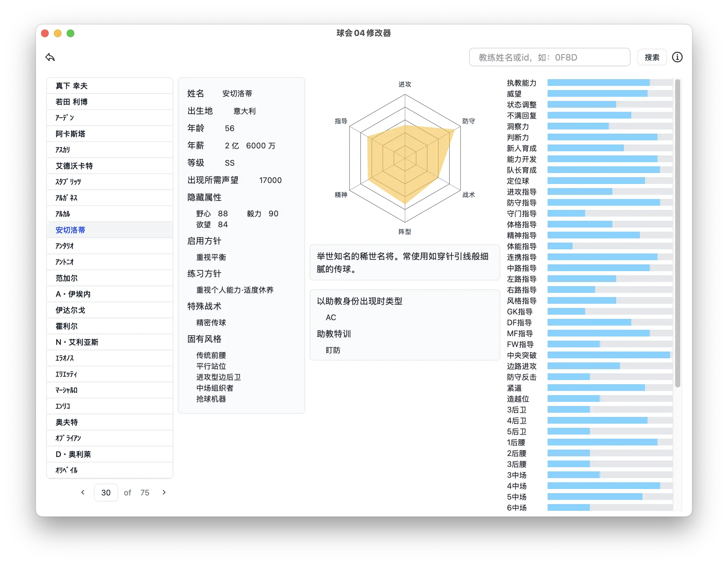Select coach N·艾利亚斯

[x=77, y=342]
